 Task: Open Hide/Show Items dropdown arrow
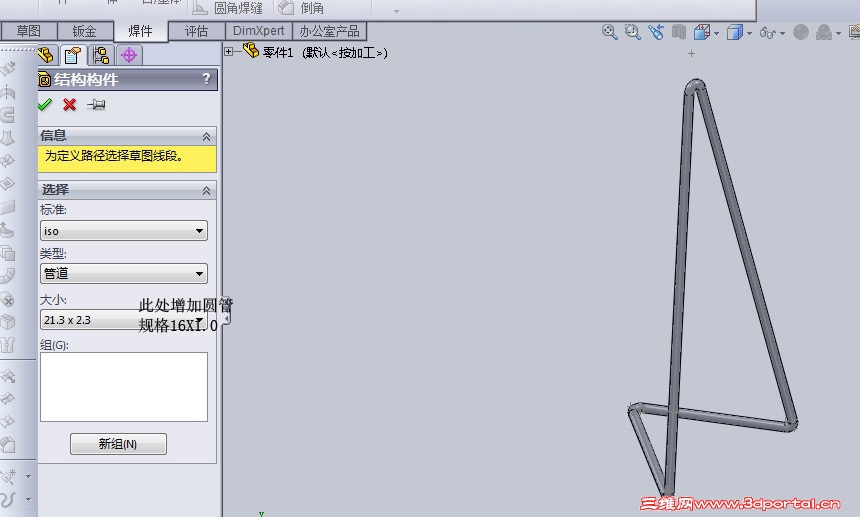coord(782,33)
